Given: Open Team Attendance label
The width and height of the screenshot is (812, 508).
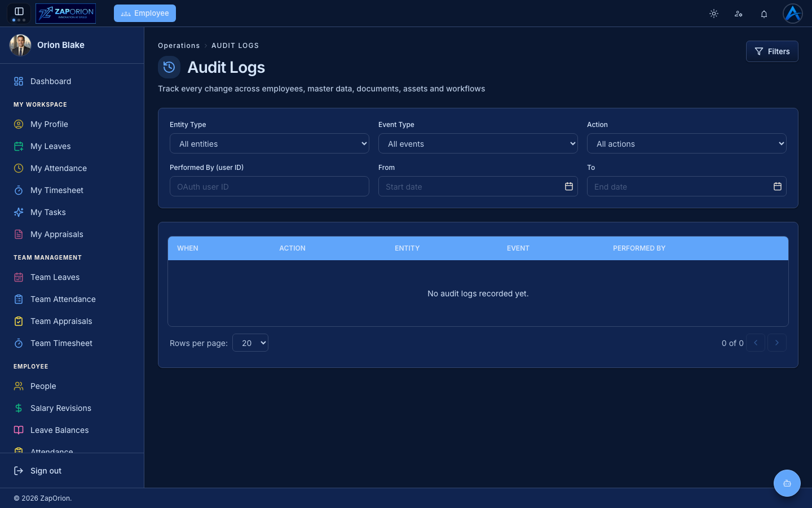Looking at the screenshot, I should click(x=63, y=299).
